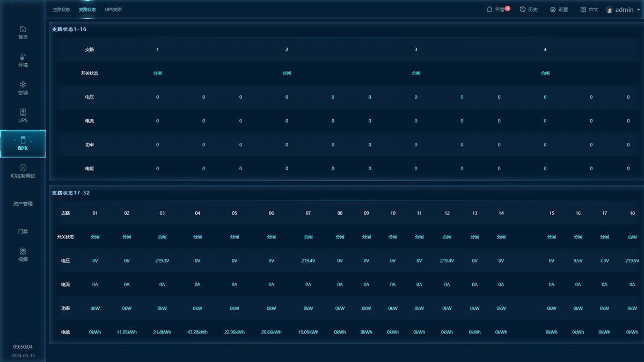This screenshot has width=644, height=362.
Task: Click the 47.28kWh energy value for branch 04
Action: (x=197, y=332)
